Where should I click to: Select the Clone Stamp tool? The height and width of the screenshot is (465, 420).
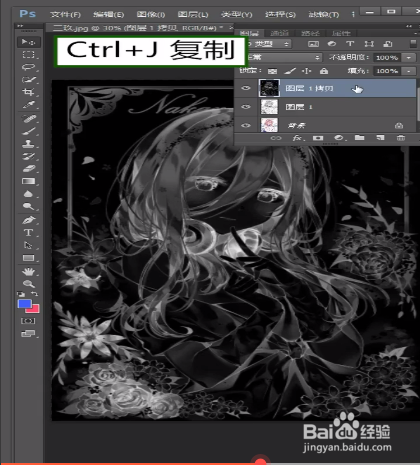28,144
